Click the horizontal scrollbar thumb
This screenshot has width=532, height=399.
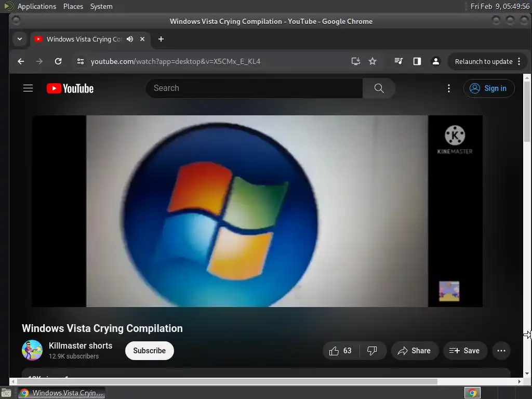click(227, 381)
